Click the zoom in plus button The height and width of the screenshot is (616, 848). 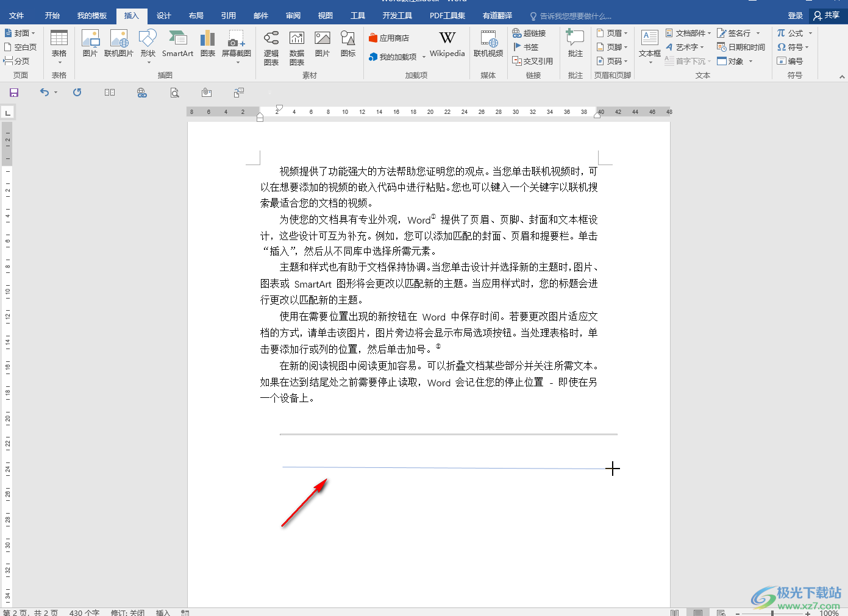click(x=808, y=613)
